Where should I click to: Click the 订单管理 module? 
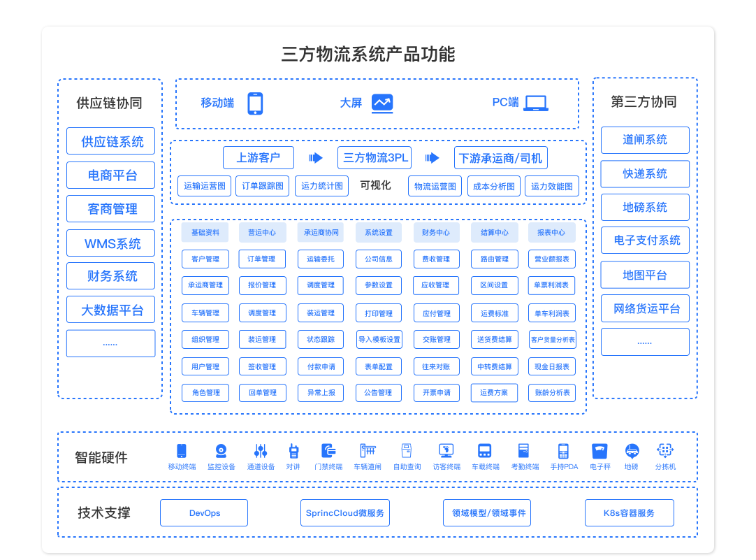coord(262,259)
